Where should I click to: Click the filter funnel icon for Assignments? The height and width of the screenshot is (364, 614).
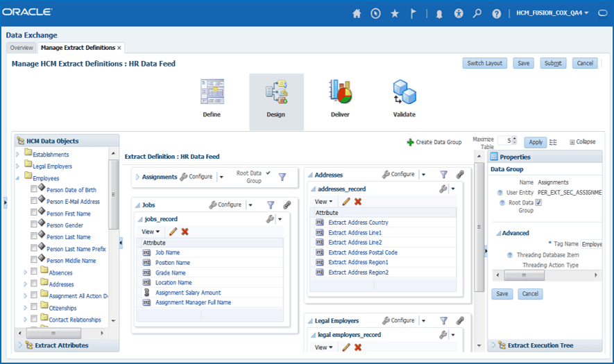[x=282, y=177]
